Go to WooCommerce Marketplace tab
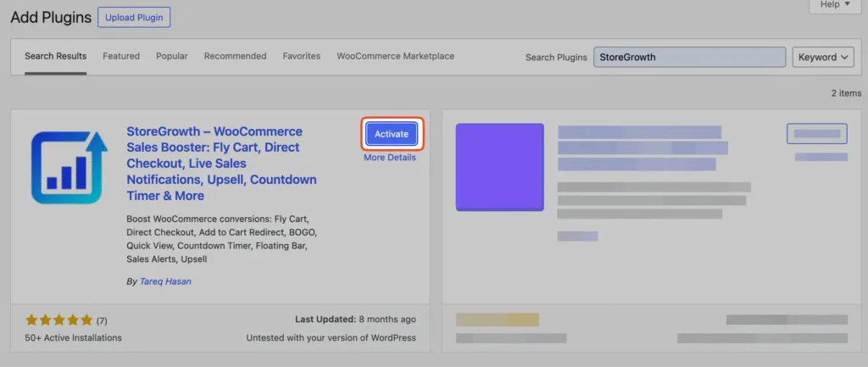The width and height of the screenshot is (868, 367). coord(396,56)
